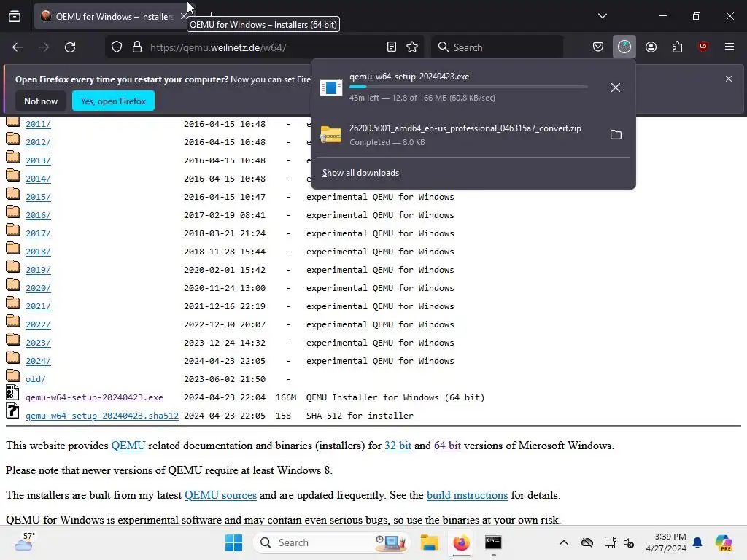Viewport: 747px width, 560px height.
Task: Save page to Pocket icon
Action: (598, 47)
